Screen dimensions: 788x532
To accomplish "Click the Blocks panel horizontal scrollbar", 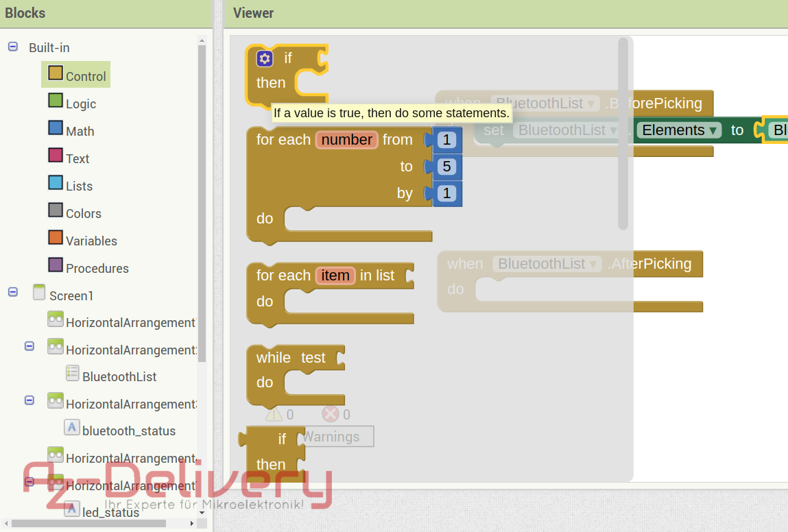I will pyautogui.click(x=89, y=524).
